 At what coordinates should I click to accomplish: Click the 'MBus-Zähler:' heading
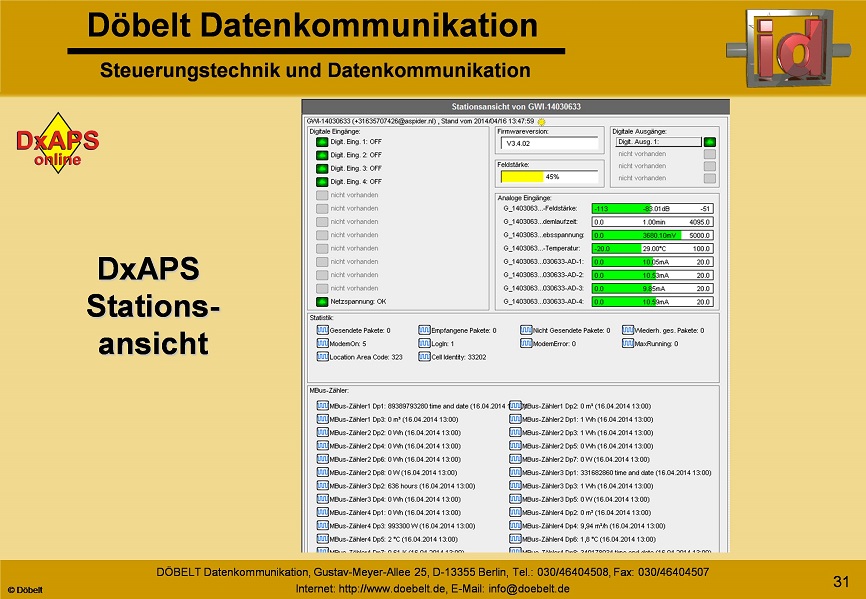(x=329, y=390)
